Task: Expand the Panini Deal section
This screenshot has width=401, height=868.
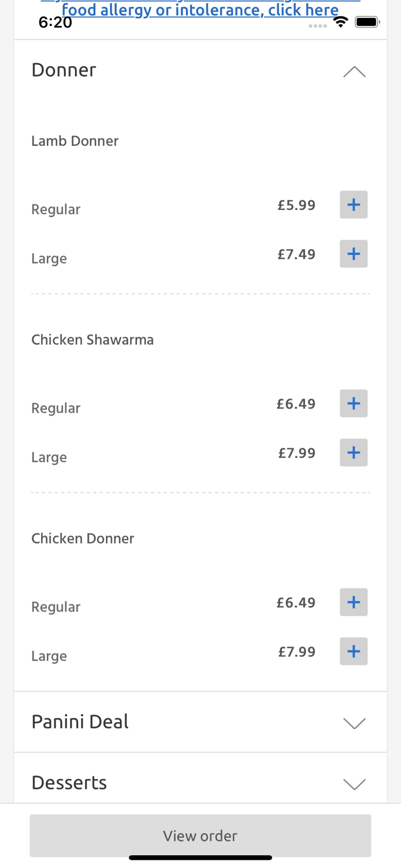Action: coord(354,722)
